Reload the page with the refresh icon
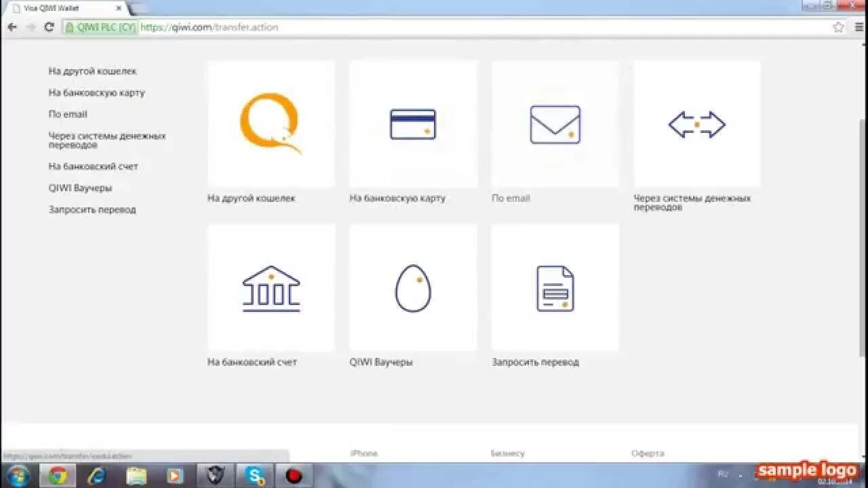 (x=49, y=27)
